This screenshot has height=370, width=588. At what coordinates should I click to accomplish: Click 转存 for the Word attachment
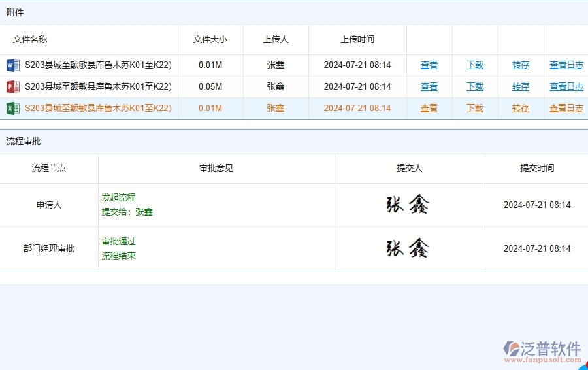click(521, 65)
